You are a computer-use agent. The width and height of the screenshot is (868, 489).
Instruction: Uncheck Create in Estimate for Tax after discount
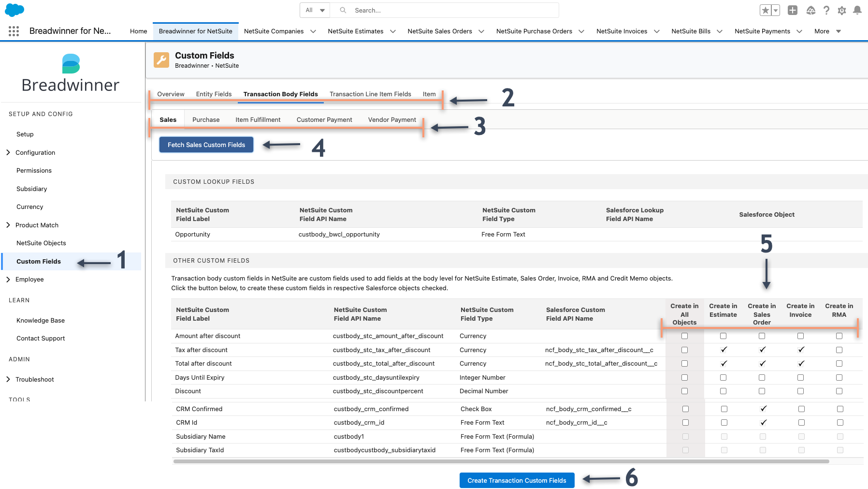[x=723, y=350]
